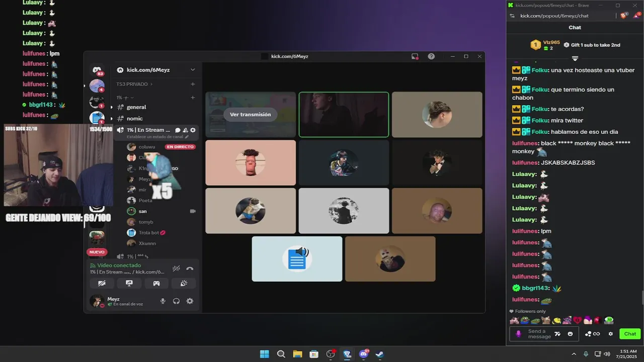Open Discord help question mark icon

tap(431, 56)
